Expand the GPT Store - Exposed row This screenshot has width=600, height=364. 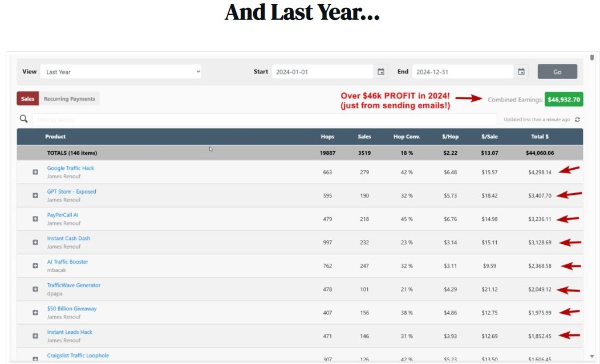35,195
